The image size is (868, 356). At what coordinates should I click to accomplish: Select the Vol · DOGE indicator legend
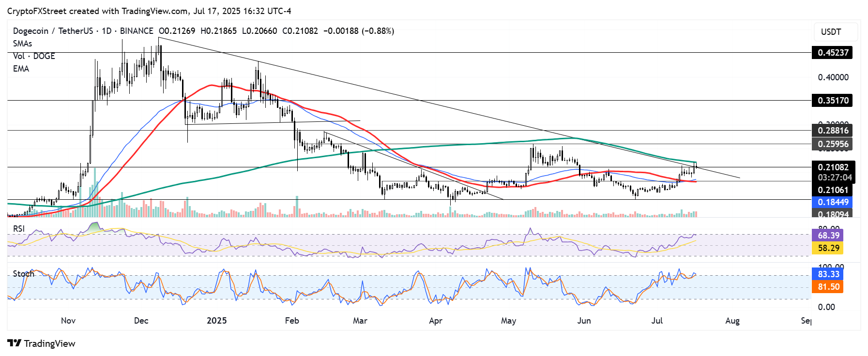[34, 56]
